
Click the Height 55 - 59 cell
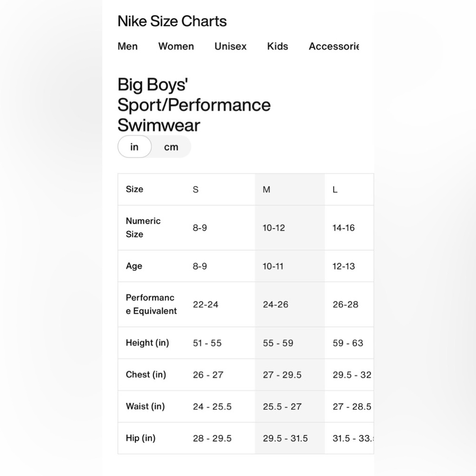click(278, 343)
